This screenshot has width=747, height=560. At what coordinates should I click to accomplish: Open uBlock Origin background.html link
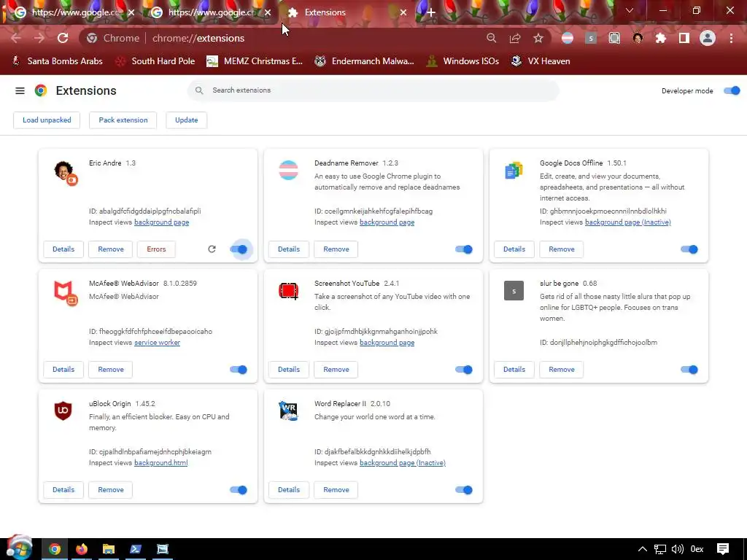[161, 463]
